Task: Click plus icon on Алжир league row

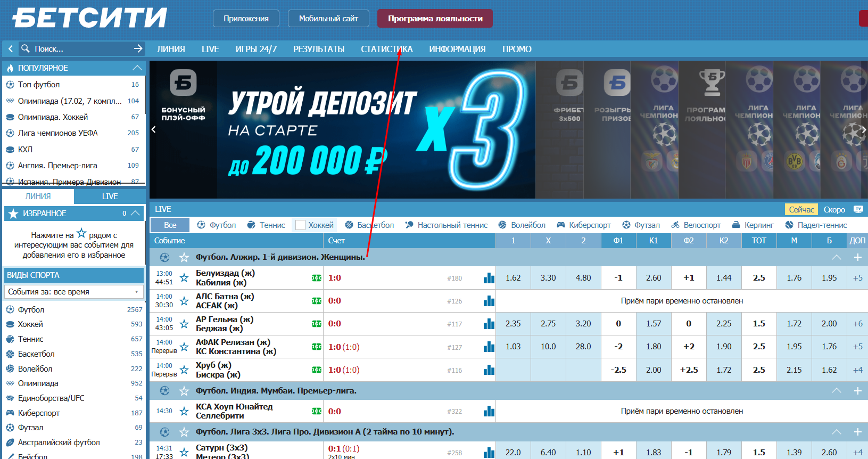Action: pyautogui.click(x=857, y=257)
